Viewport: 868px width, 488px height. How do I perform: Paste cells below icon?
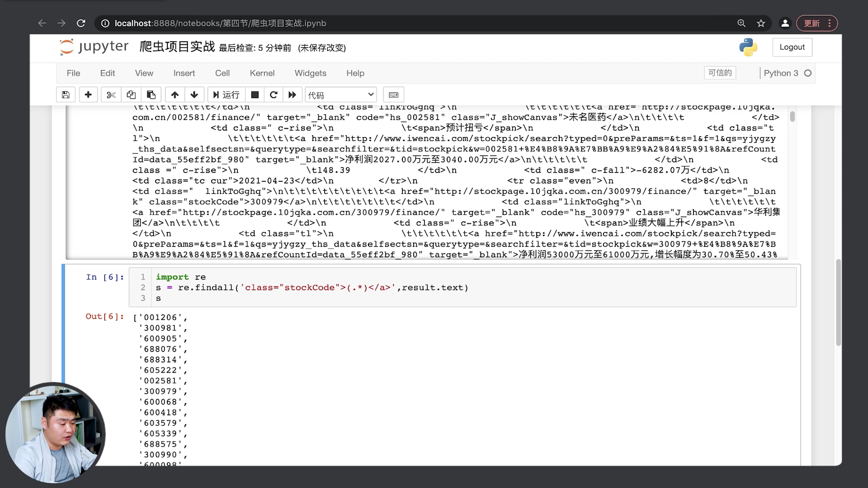coord(151,95)
